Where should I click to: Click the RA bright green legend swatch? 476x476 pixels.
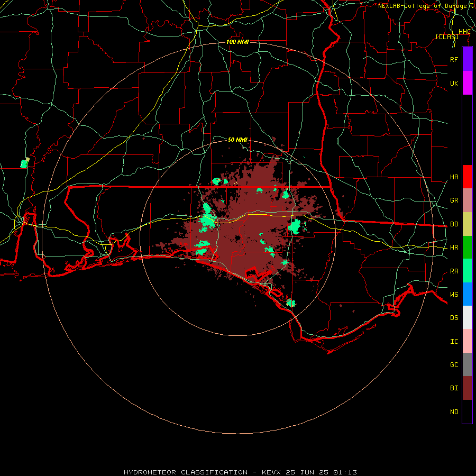click(x=467, y=271)
